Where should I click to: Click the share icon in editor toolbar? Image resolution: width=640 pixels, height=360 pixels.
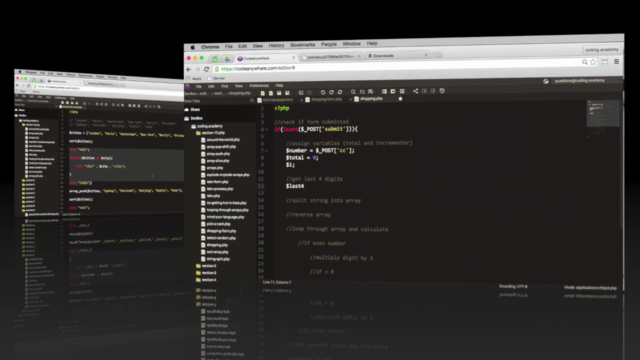(416, 91)
